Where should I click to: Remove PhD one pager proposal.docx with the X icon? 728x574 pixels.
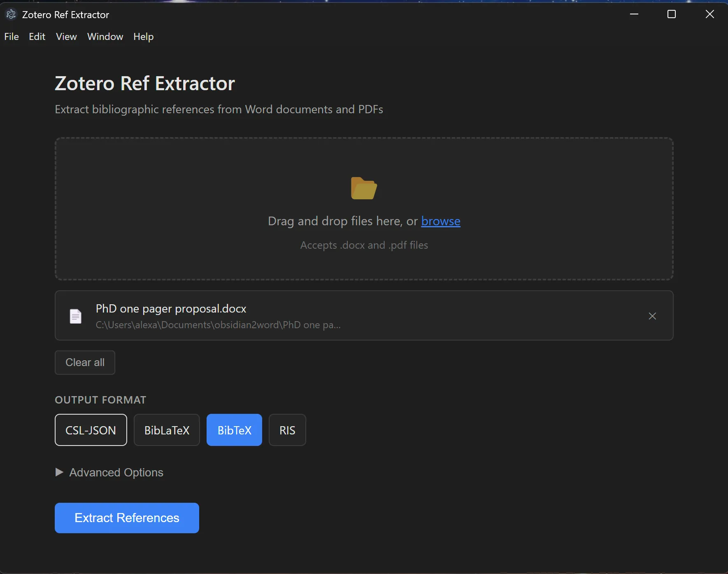652,316
